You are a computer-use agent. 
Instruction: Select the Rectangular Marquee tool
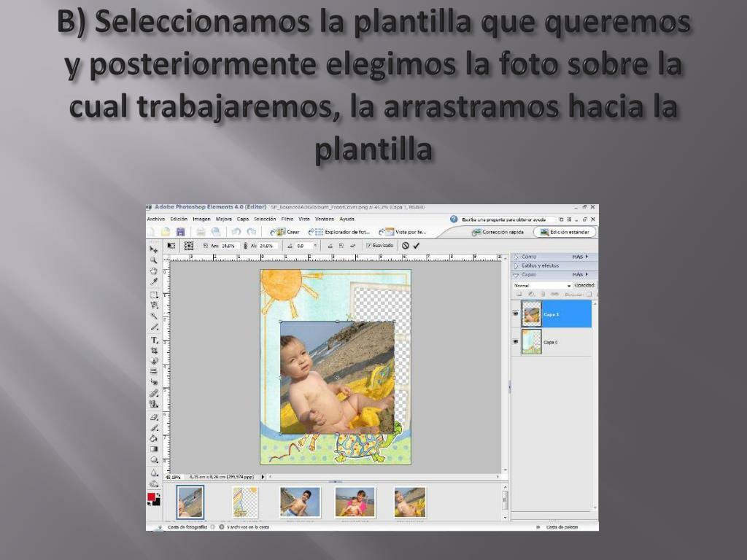coord(153,295)
